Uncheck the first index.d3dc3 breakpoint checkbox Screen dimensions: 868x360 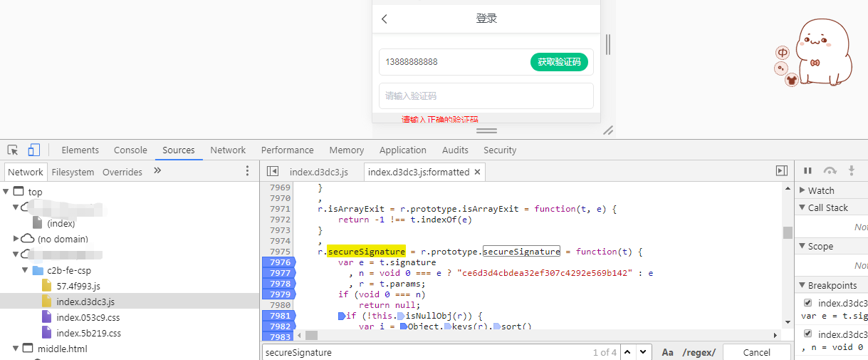click(x=807, y=302)
